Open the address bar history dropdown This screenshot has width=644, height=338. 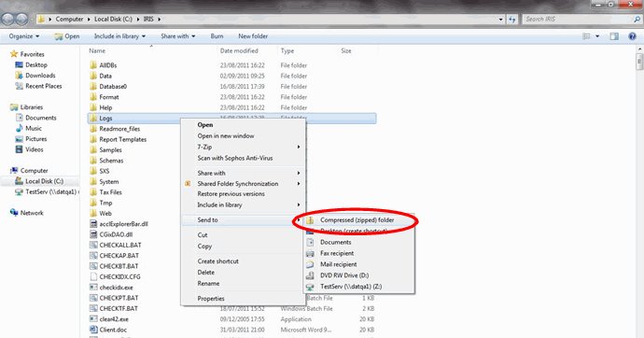pyautogui.click(x=500, y=20)
